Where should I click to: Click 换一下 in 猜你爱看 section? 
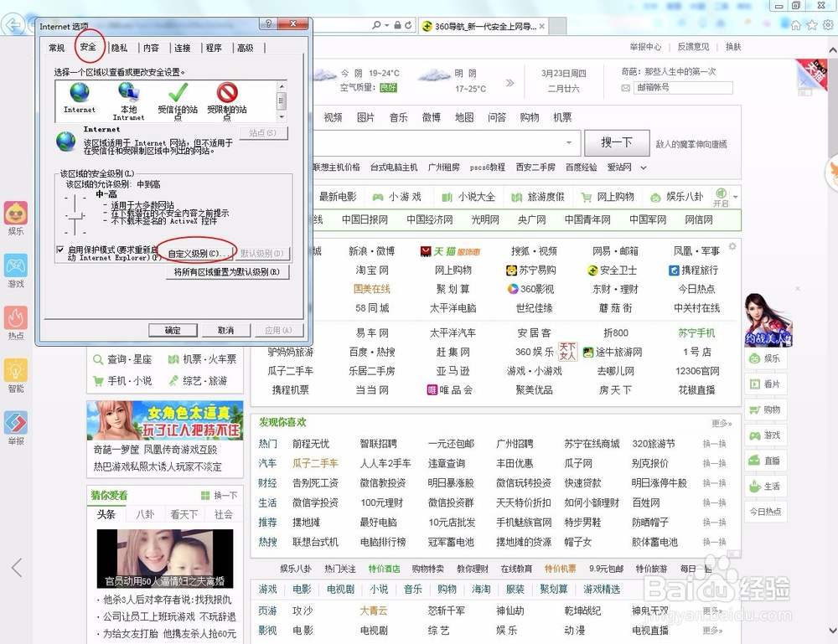220,496
